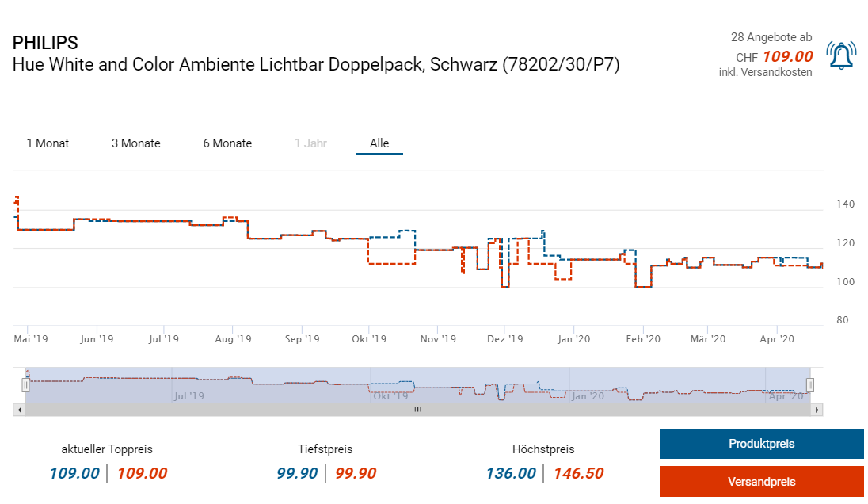This screenshot has height=504, width=868.
Task: Click the navigator's left range handle
Action: (25, 385)
